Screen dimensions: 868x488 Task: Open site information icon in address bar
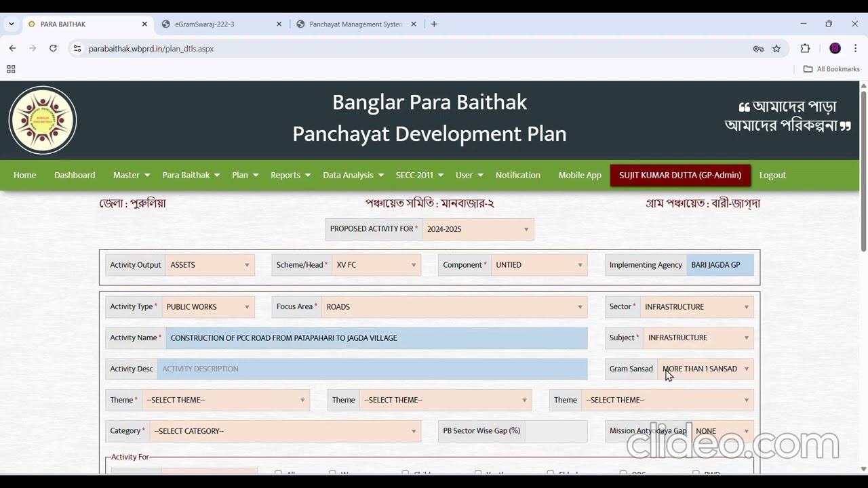click(77, 49)
